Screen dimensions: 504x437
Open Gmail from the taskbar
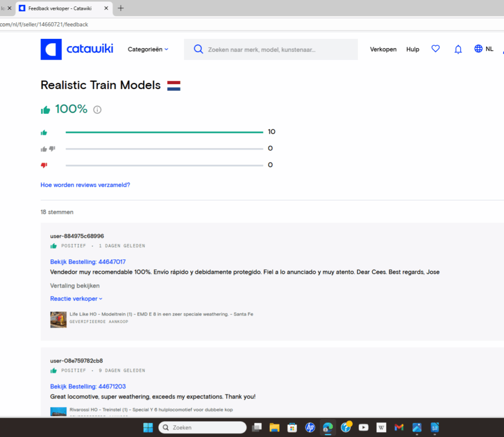pyautogui.click(x=399, y=427)
